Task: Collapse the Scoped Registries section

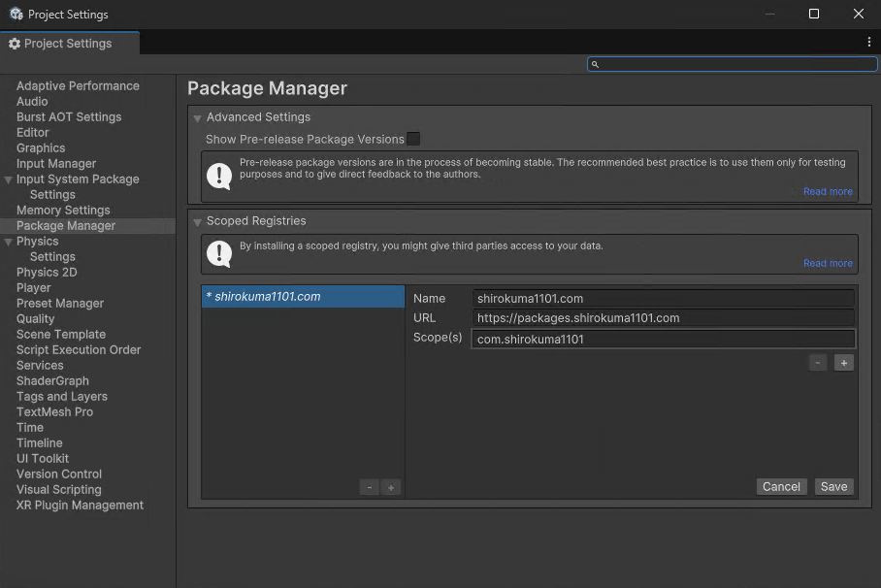Action: [198, 222]
